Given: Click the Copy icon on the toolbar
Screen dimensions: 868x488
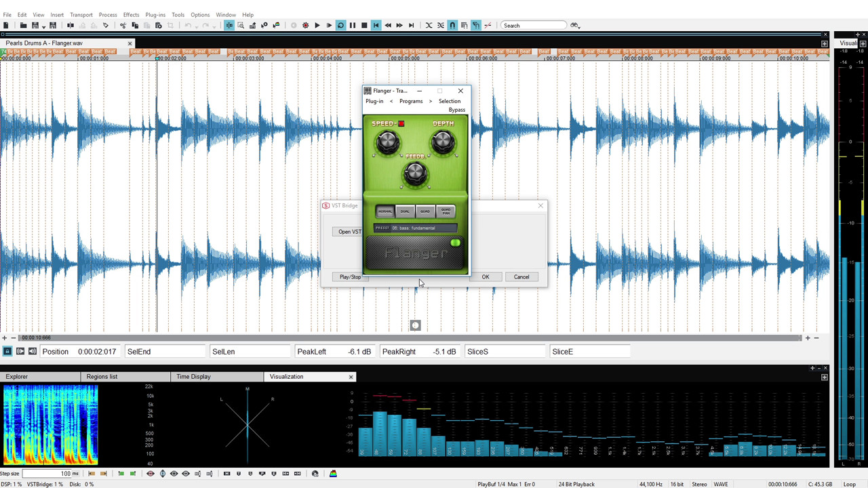Looking at the screenshot, I should pyautogui.click(x=136, y=26).
